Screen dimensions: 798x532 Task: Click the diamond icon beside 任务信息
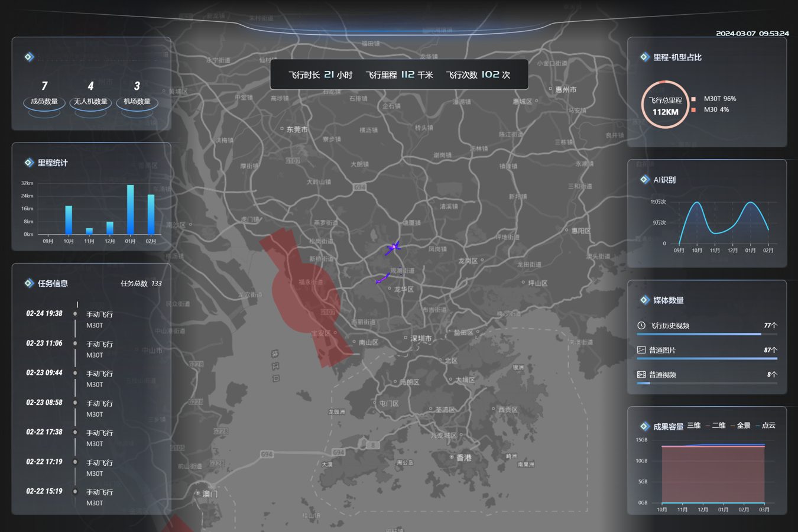click(x=28, y=283)
